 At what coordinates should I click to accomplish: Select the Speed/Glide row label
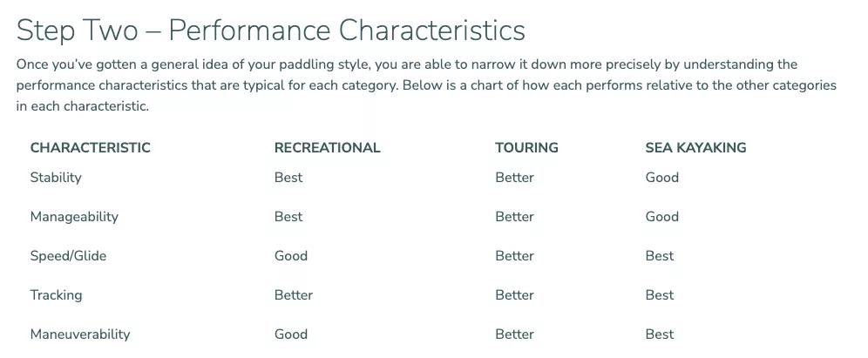coord(68,256)
